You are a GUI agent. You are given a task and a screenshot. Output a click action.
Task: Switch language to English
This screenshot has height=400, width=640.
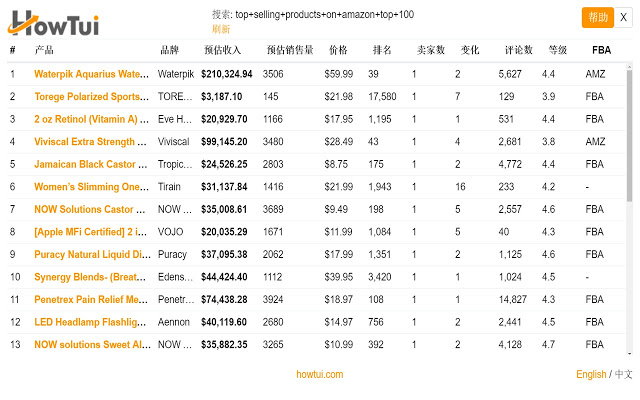[x=591, y=374]
